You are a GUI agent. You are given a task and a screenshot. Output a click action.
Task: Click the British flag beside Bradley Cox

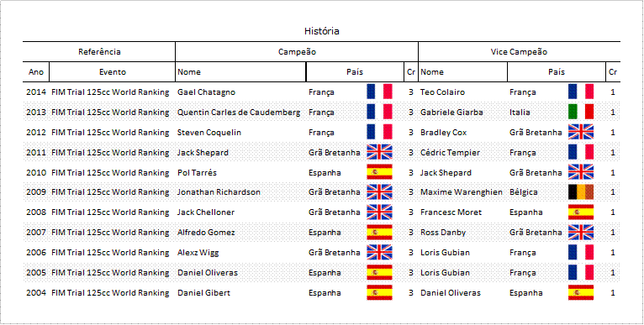coord(581,132)
